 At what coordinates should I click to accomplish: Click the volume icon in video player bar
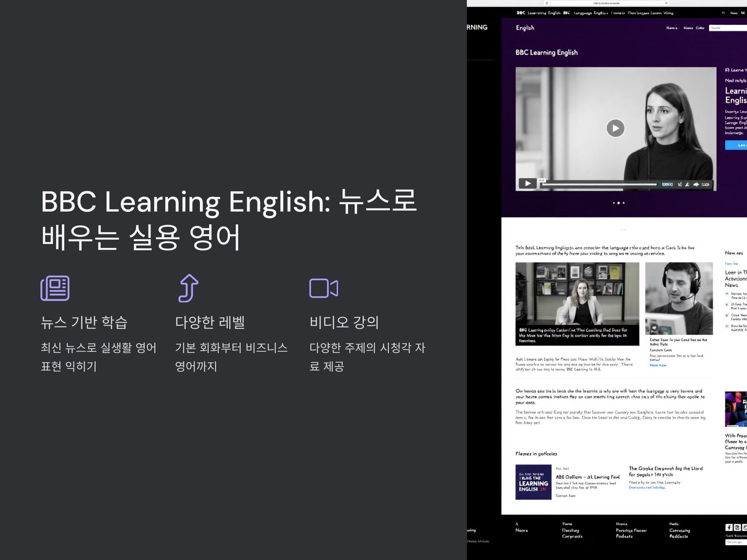pos(696,184)
